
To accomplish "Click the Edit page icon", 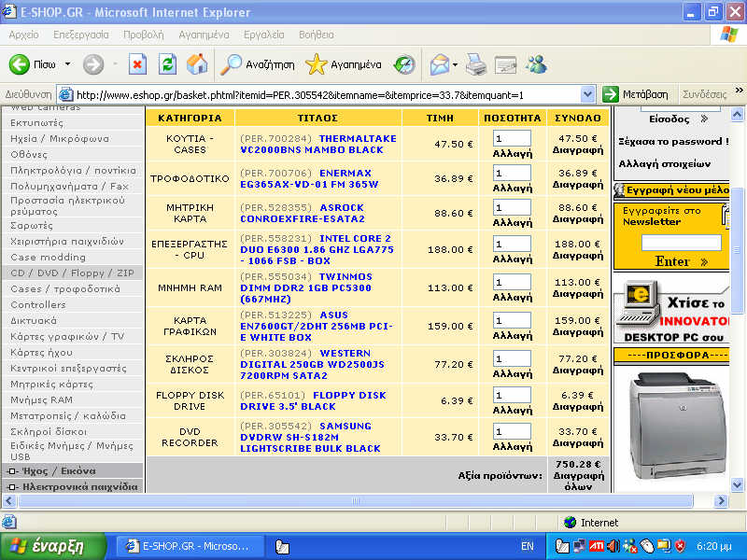I will (505, 64).
